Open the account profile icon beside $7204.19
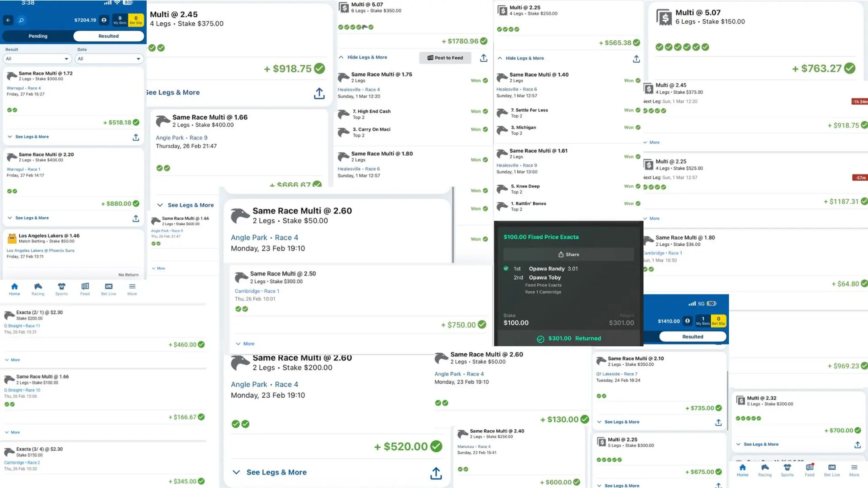Screen dimensions: 868x488 click(x=104, y=20)
